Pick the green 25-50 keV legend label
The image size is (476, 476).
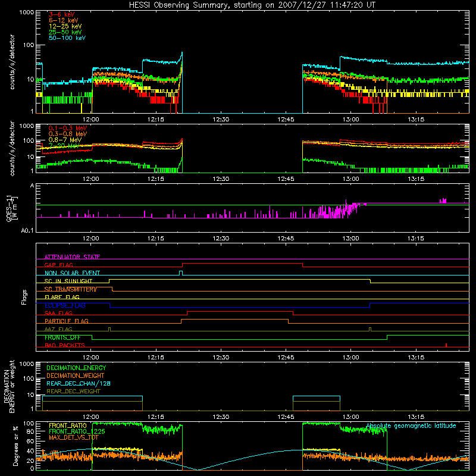[x=65, y=32]
